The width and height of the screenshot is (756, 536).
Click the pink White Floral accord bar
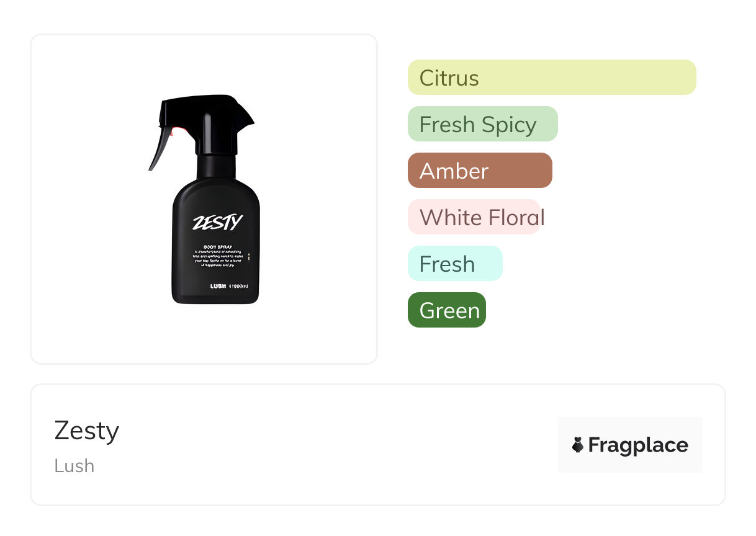click(x=474, y=217)
